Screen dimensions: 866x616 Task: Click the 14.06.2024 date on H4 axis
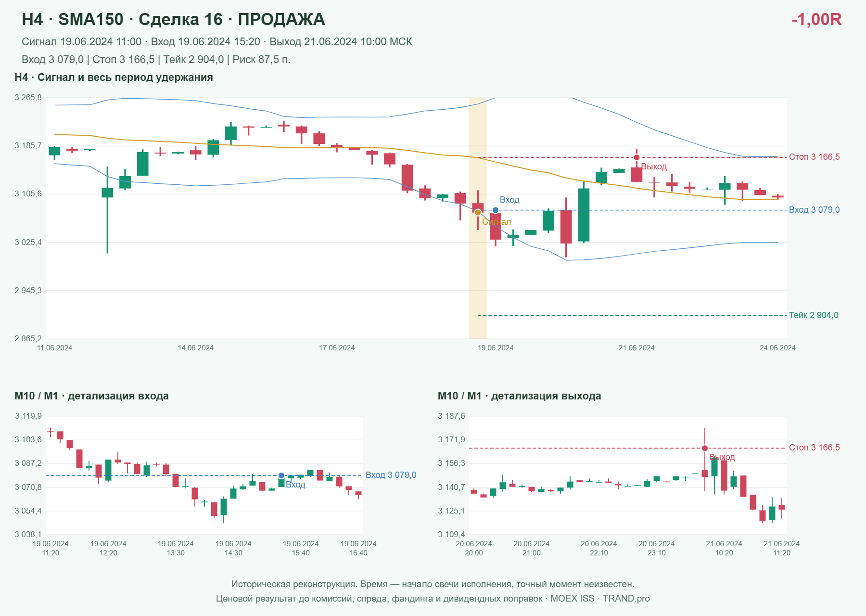[196, 348]
